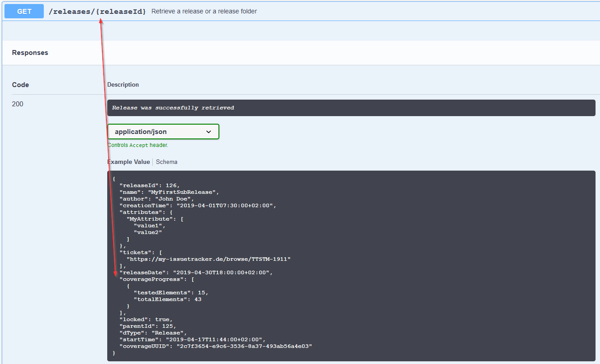
Task: Click the "releaseId": 126 line in the example
Action: [x=149, y=185]
